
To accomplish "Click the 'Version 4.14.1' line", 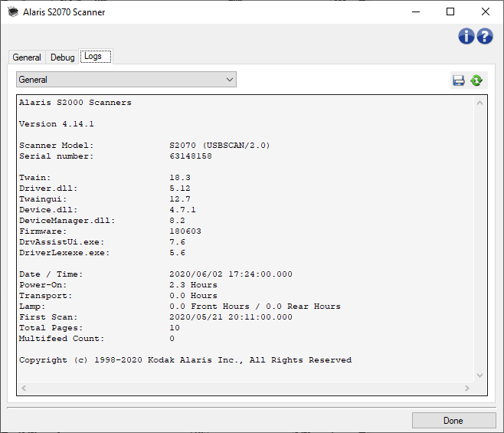I will pyautogui.click(x=57, y=124).
